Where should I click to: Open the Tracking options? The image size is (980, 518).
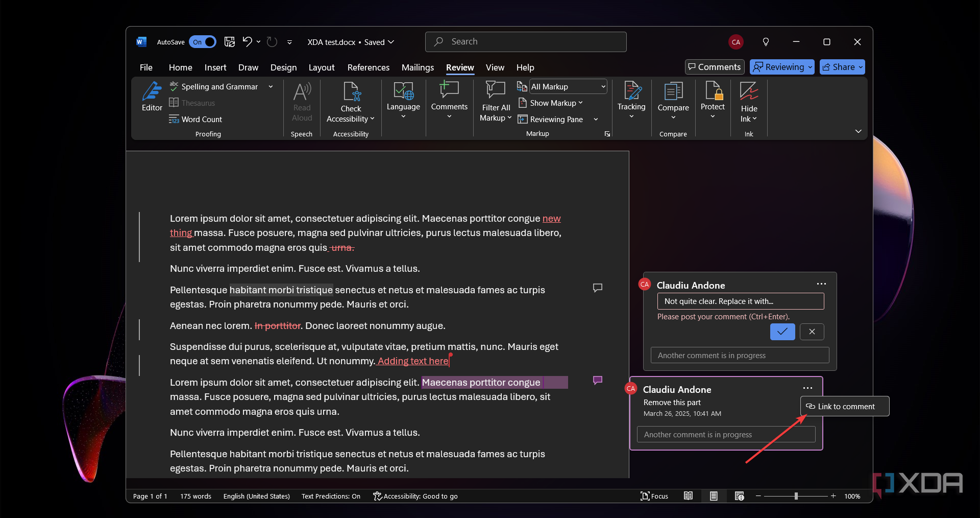(631, 100)
